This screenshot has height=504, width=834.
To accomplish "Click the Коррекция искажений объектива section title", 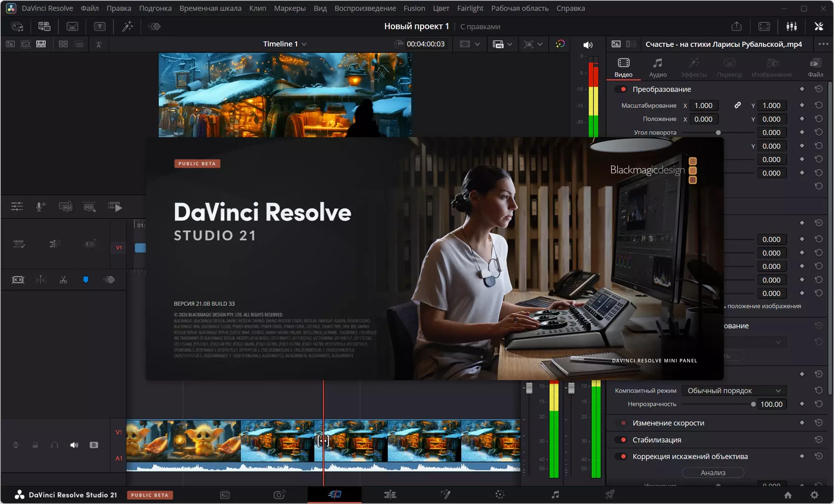I will (690, 457).
